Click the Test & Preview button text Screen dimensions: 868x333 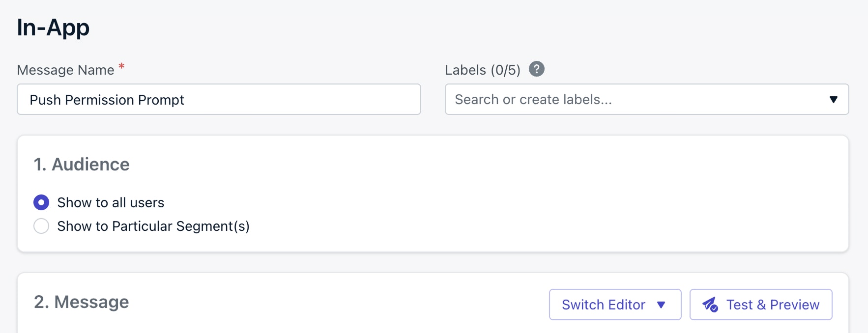773,305
